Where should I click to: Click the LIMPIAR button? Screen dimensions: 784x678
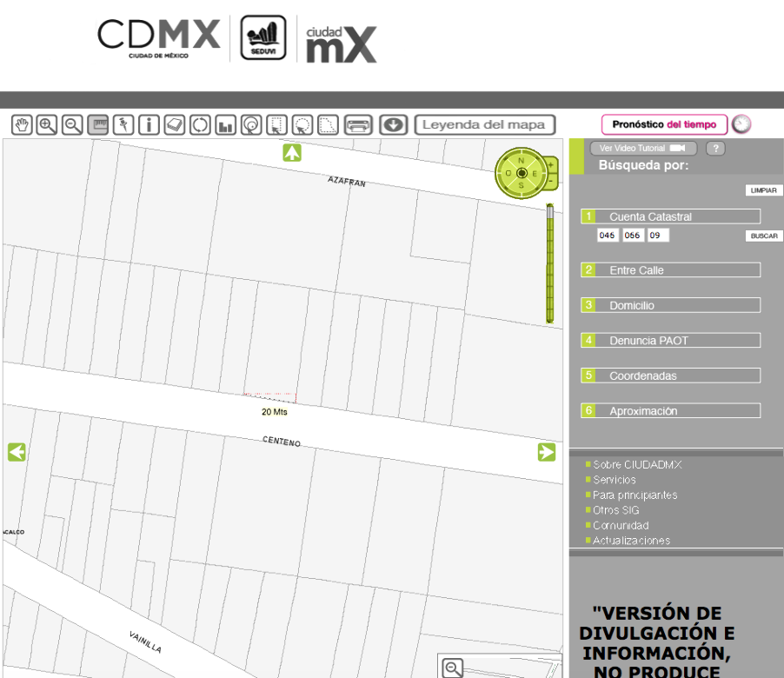(x=763, y=190)
